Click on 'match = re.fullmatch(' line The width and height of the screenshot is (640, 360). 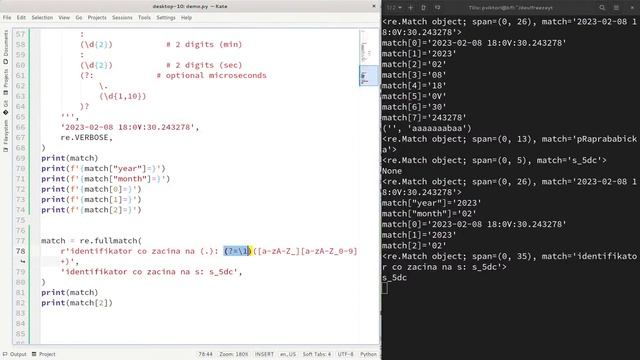click(91, 241)
